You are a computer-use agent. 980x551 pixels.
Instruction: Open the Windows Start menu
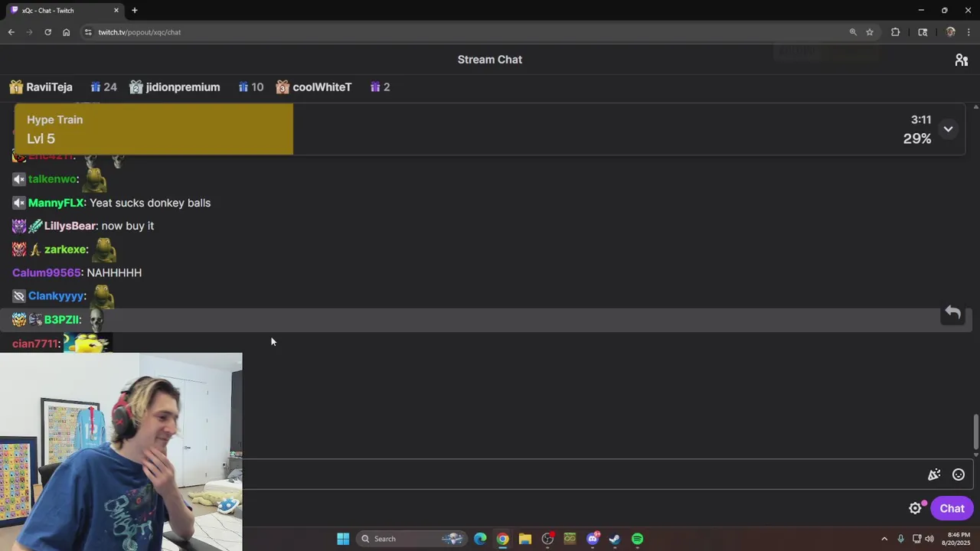(343, 539)
